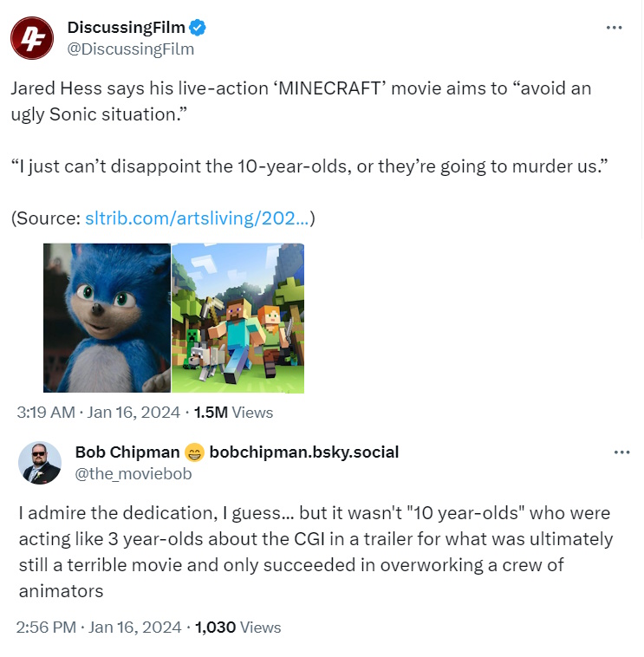This screenshot has width=644, height=657.
Task: Click the 2:56 PM Jan 16 timestamp
Action: pyautogui.click(x=99, y=627)
